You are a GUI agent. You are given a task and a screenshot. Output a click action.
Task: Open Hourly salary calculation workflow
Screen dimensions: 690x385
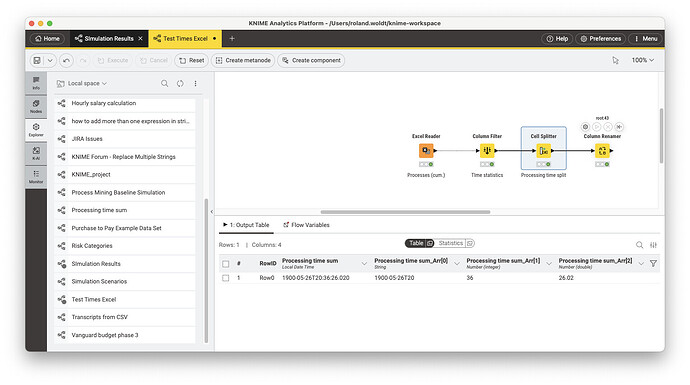pos(125,103)
